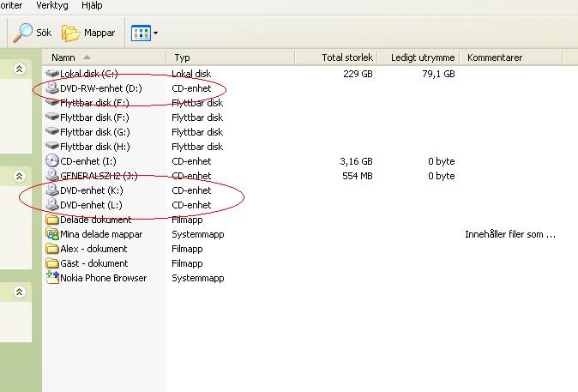Click the 554 MB total size value
This screenshot has height=392, width=578.
358,176
